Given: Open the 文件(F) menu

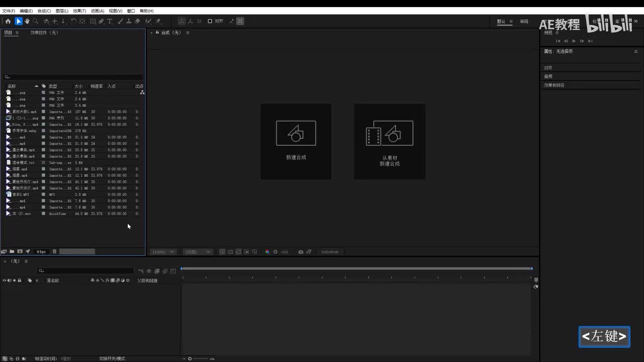Looking at the screenshot, I should point(9,11).
